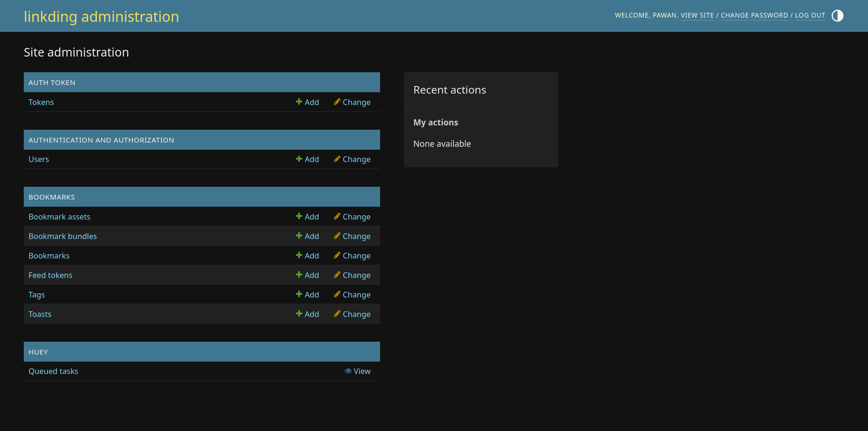Click the plus icon to add Bookmark assets

(299, 216)
